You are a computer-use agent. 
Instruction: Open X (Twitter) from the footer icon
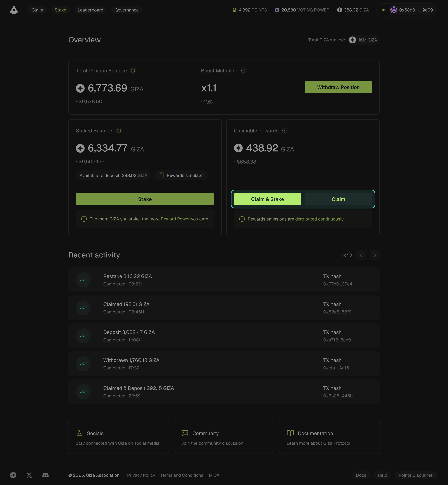pos(29,475)
